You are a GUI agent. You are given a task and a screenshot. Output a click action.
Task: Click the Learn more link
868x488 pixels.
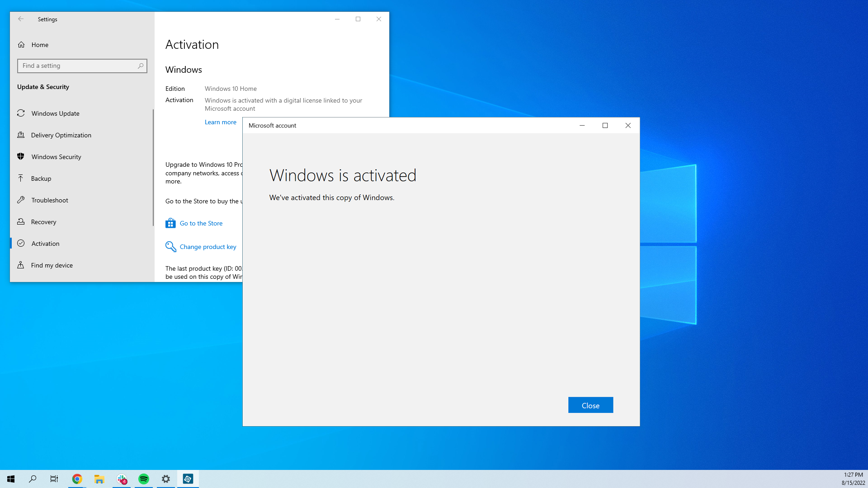(x=221, y=122)
